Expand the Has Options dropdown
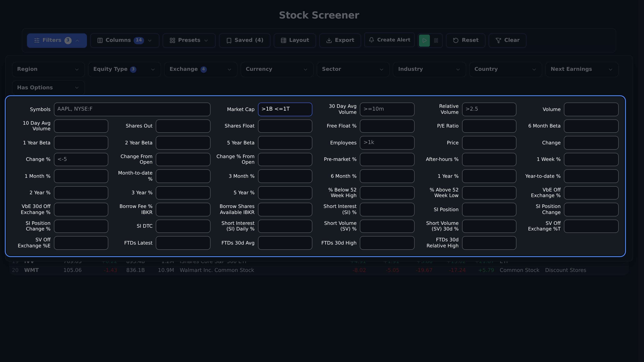This screenshot has height=362, width=644. [x=48, y=88]
